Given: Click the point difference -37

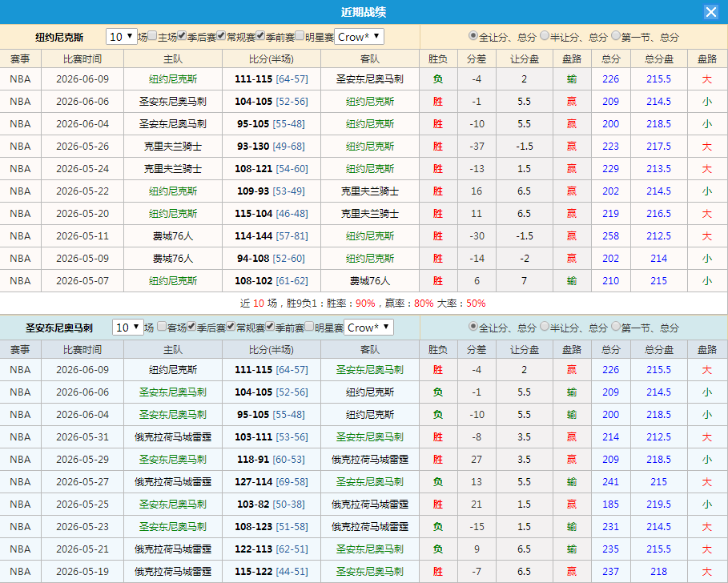Looking at the screenshot, I should pyautogui.click(x=477, y=147).
